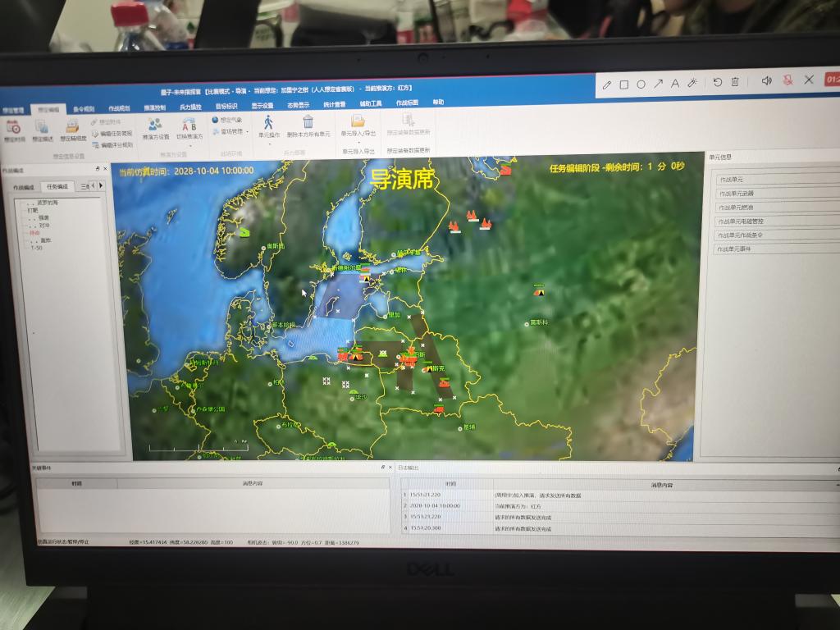Click the 切换推演方 button
The image size is (840, 630).
[x=189, y=137]
